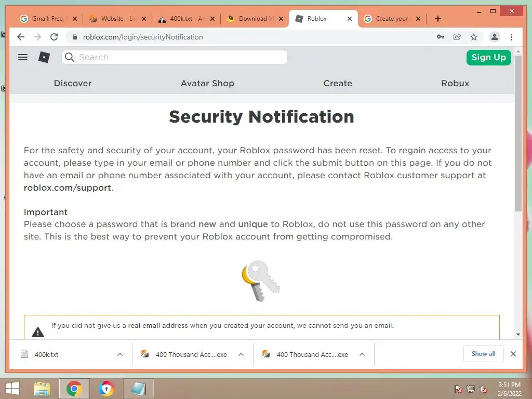
Task: Click Chrome icon in taskbar
Action: pos(74,389)
